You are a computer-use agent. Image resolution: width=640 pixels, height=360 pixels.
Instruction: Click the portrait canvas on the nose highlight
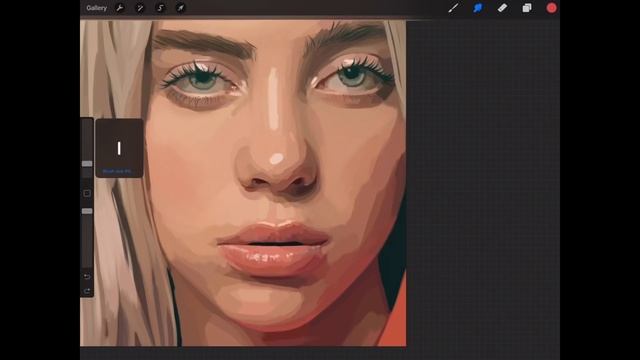[276, 158]
